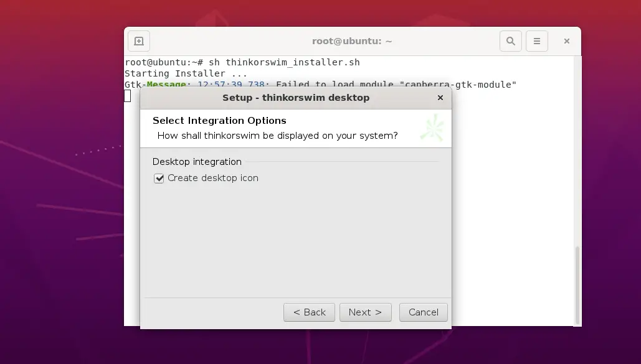
Task: Click the 'Starting Installer ...' terminal line
Action: click(186, 73)
